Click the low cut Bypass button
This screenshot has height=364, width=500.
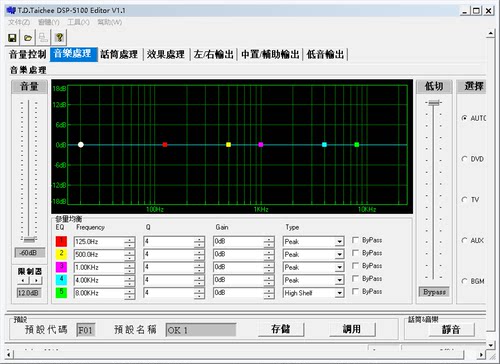(x=434, y=292)
